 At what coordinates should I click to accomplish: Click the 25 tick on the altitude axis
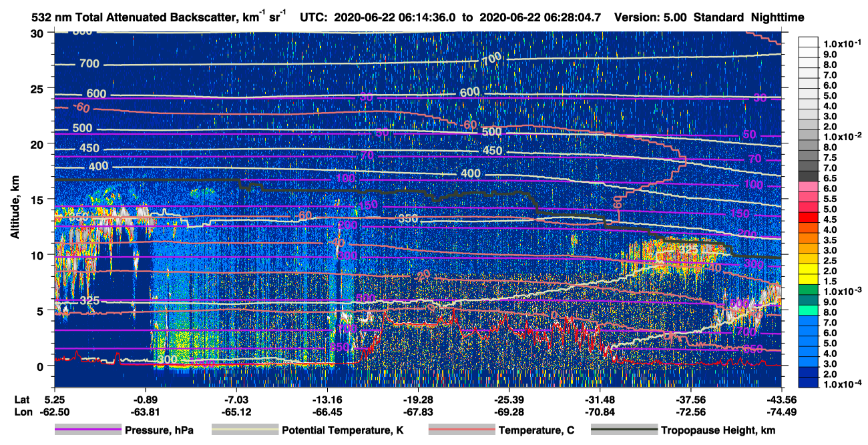[x=38, y=89]
